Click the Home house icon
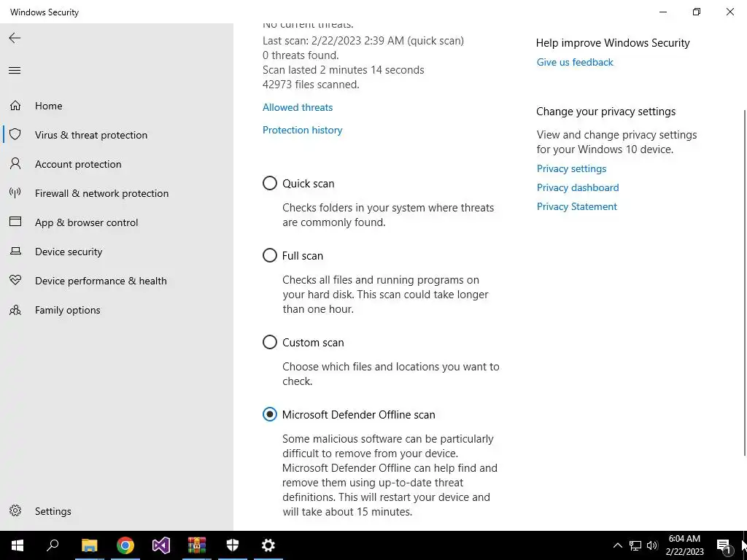This screenshot has height=560, width=747. [15, 105]
